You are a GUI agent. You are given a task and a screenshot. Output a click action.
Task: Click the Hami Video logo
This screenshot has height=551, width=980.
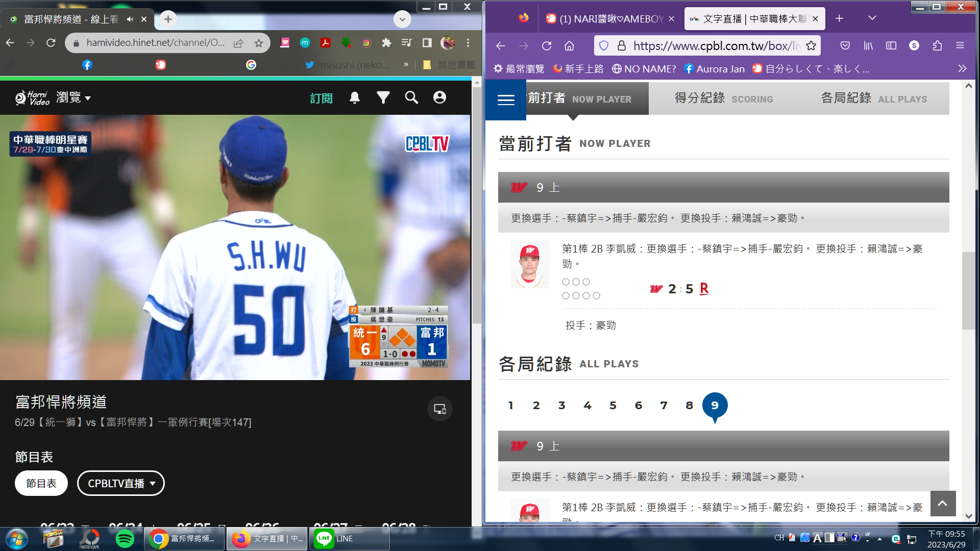[x=32, y=97]
